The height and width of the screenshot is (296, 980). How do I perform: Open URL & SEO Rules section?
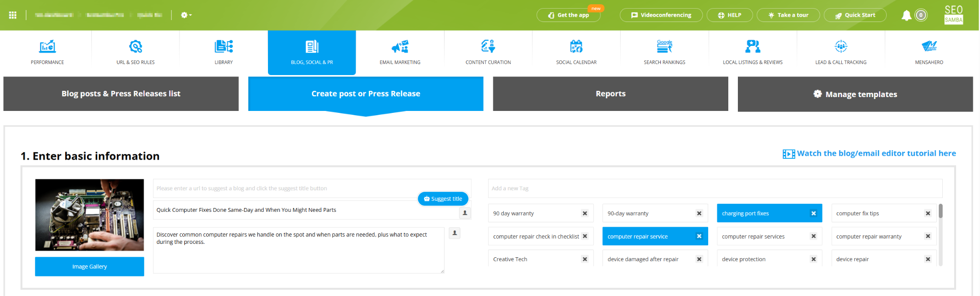click(x=135, y=53)
